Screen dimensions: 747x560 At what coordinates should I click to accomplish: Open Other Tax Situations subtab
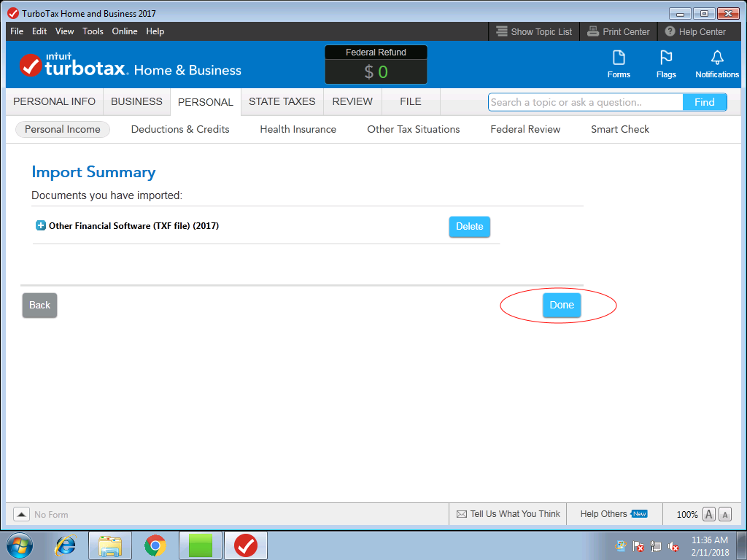(x=413, y=130)
